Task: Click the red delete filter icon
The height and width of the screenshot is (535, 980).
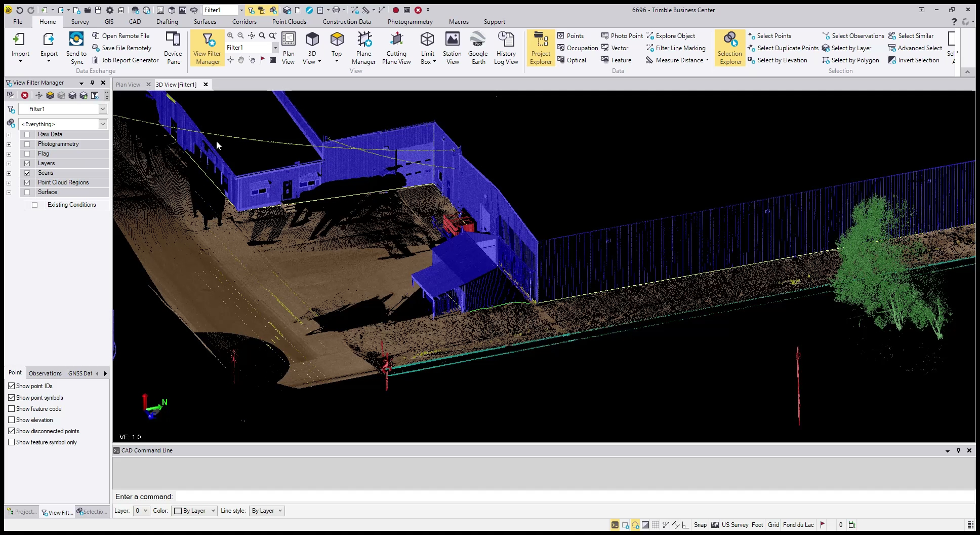Action: (x=25, y=95)
